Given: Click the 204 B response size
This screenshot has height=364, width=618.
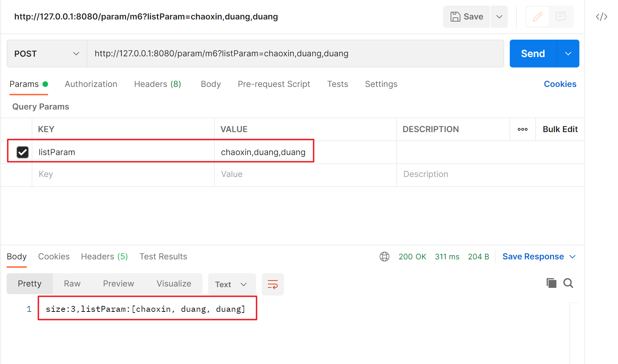Looking at the screenshot, I should click(x=478, y=257).
